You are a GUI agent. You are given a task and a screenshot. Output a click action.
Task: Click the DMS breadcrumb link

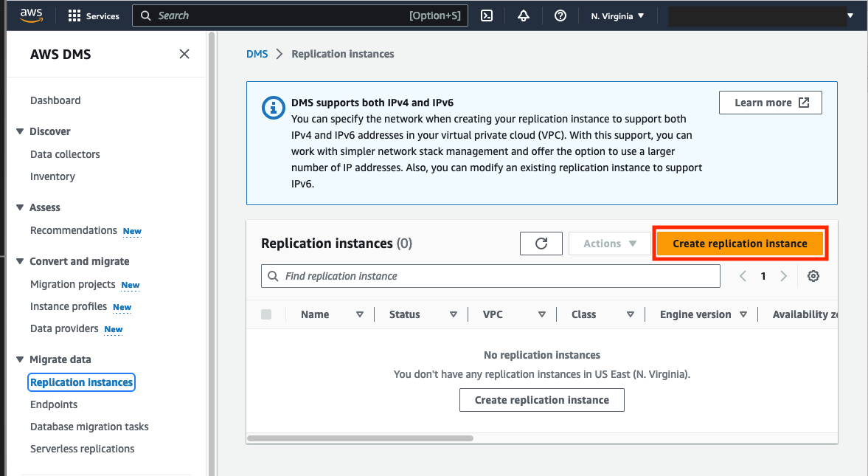257,54
